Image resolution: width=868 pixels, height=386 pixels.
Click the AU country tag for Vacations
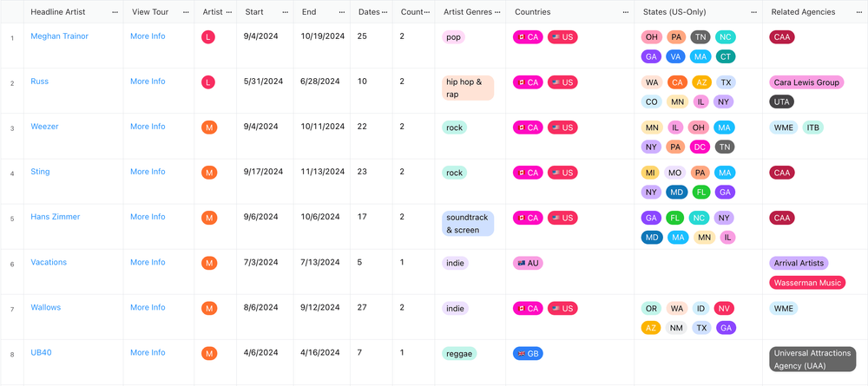(x=528, y=263)
